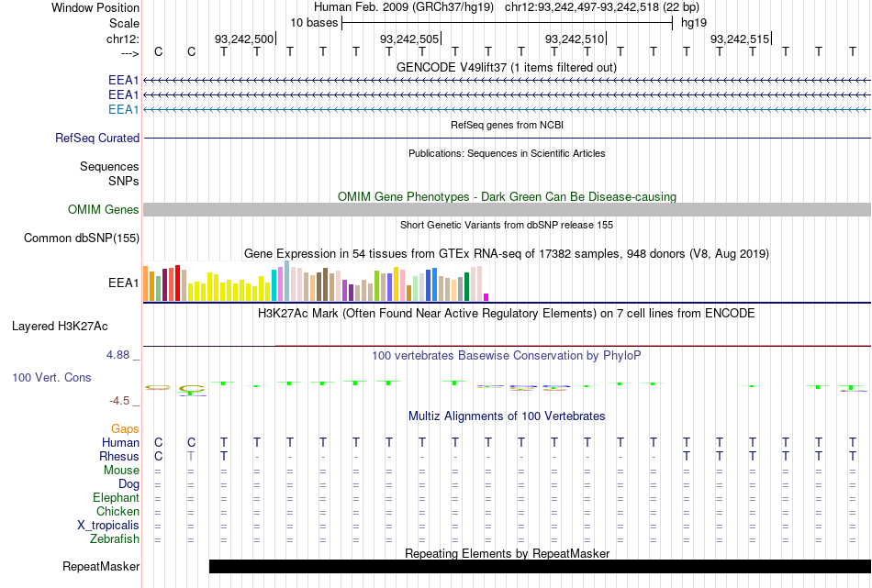This screenshot has height=588, width=872.
Task: Click the orange Gaps label
Action: point(125,428)
